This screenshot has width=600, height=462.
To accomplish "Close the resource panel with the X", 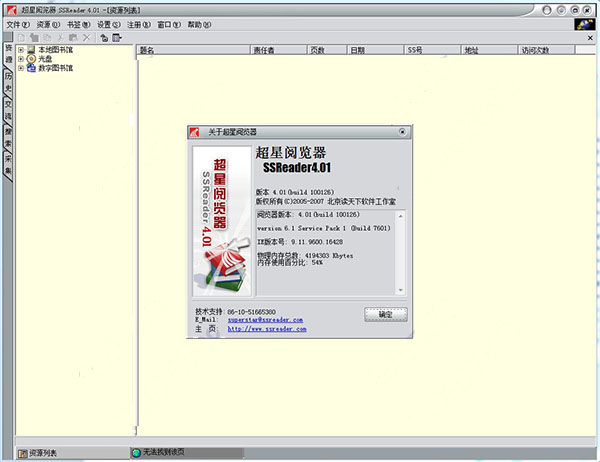I will coord(590,38).
